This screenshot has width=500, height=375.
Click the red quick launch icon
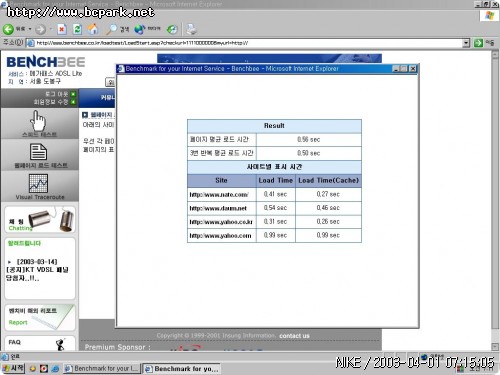point(44,369)
